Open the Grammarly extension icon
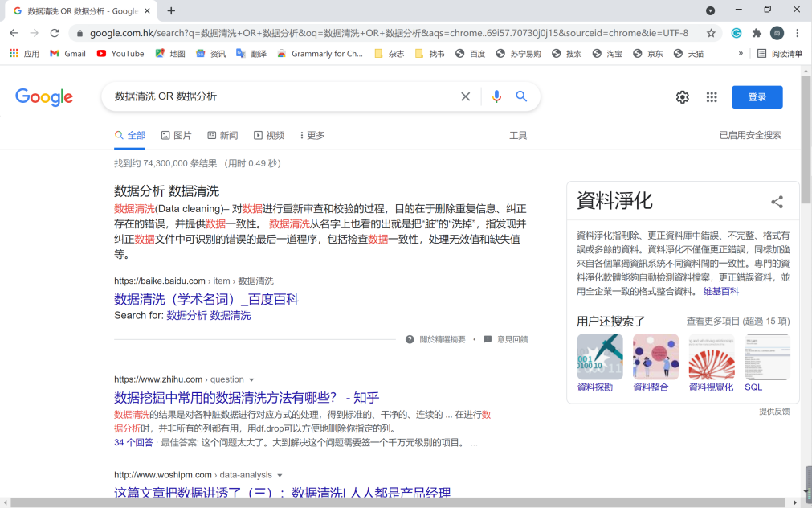Image resolution: width=812 pixels, height=508 pixels. [736, 33]
